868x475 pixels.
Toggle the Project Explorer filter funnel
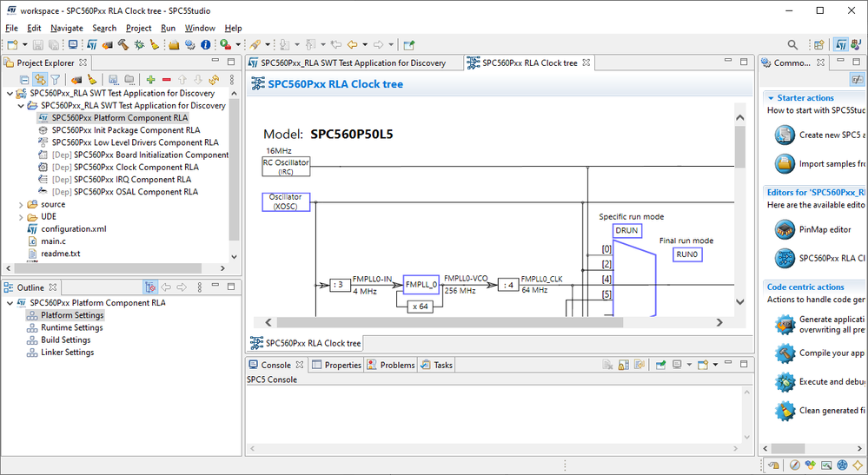click(55, 80)
